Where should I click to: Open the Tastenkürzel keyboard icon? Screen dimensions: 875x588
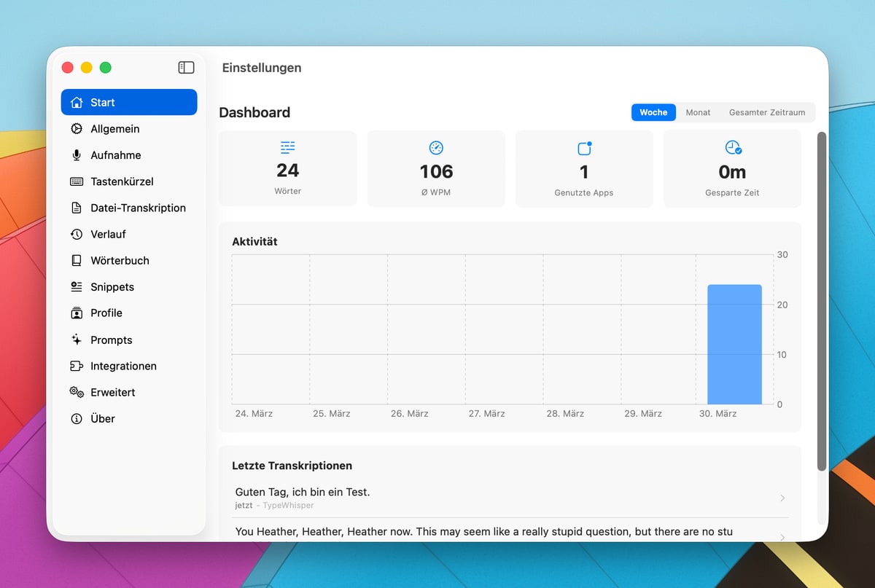(77, 181)
